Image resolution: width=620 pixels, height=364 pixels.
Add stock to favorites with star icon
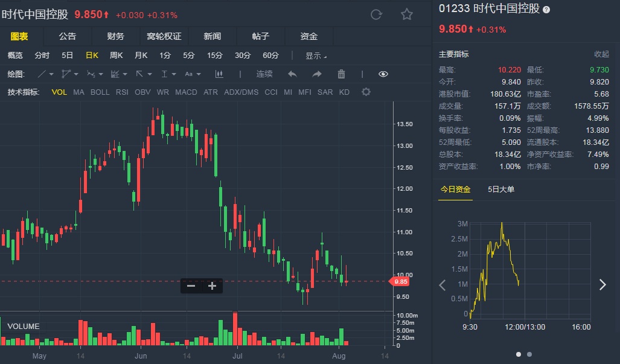407,14
